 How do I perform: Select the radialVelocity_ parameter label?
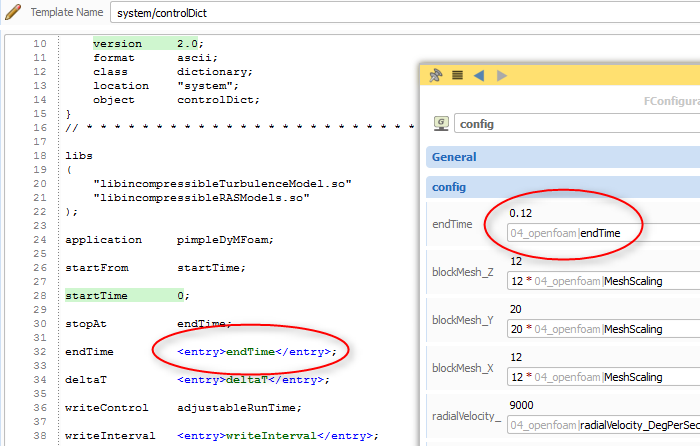466,416
